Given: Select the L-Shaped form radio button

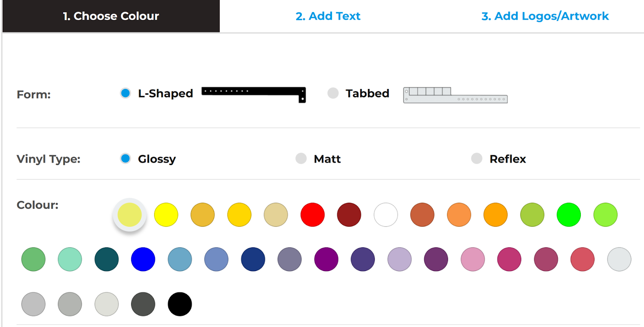Looking at the screenshot, I should 126,93.
